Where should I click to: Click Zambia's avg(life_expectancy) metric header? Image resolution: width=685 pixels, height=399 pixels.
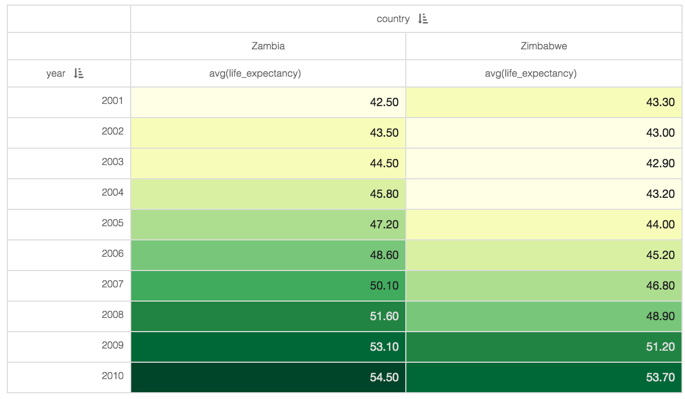point(255,73)
